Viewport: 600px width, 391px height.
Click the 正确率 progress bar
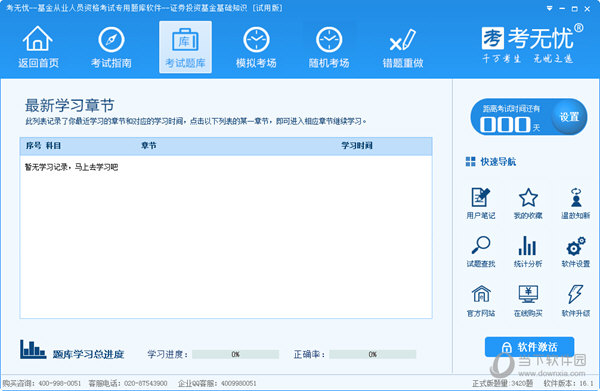(x=373, y=354)
